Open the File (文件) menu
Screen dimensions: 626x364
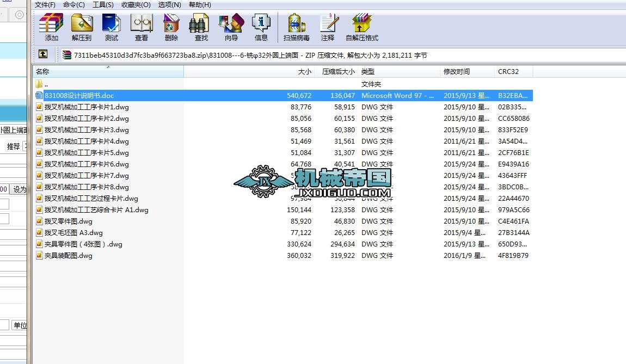coord(45,5)
